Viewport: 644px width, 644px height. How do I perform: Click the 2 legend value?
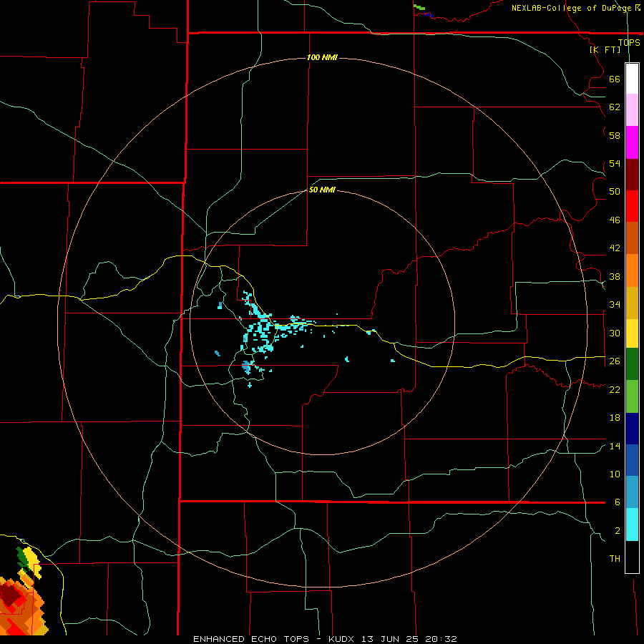(617, 531)
